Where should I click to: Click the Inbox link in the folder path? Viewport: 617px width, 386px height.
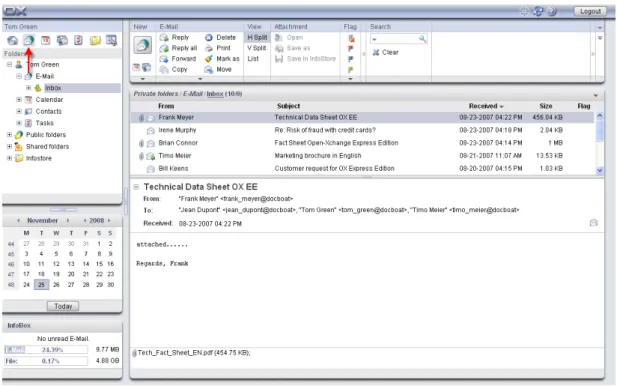tap(215, 94)
